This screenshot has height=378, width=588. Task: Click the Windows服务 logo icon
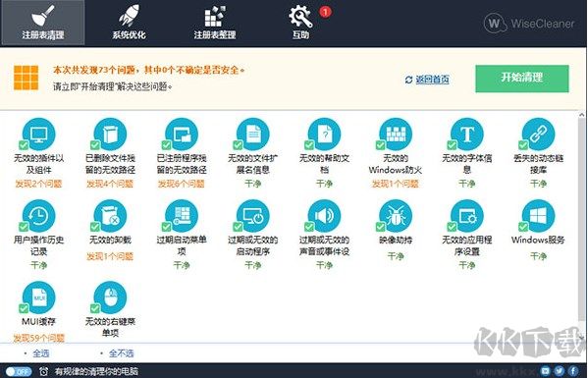pyautogui.click(x=539, y=216)
